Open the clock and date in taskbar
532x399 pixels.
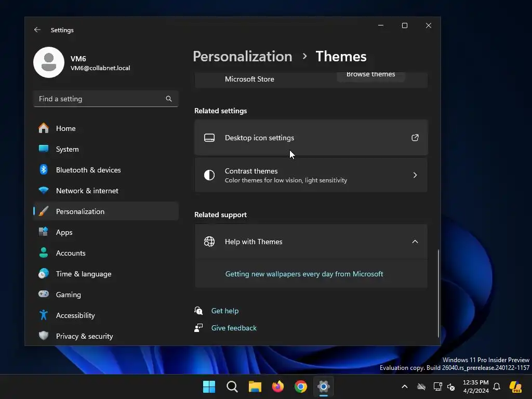[x=476, y=387]
